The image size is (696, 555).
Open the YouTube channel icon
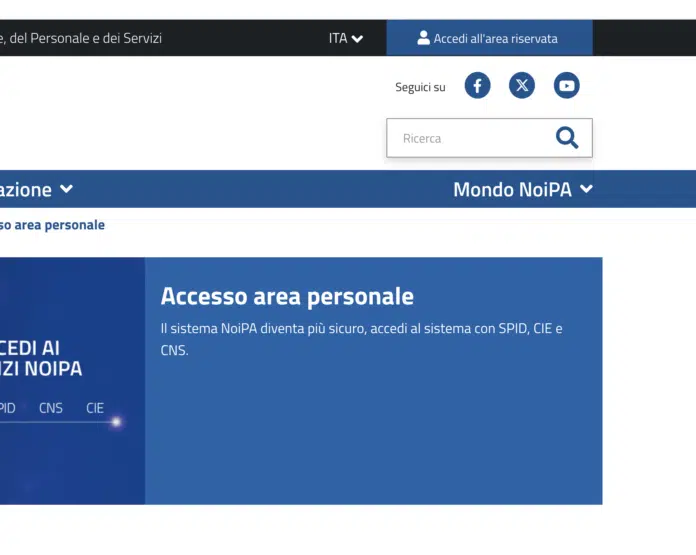coord(567,86)
